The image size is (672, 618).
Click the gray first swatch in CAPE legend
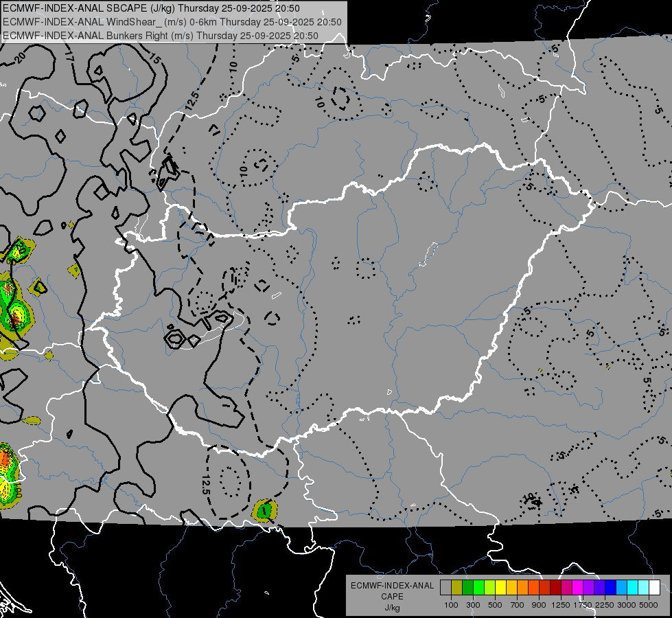pos(445,588)
